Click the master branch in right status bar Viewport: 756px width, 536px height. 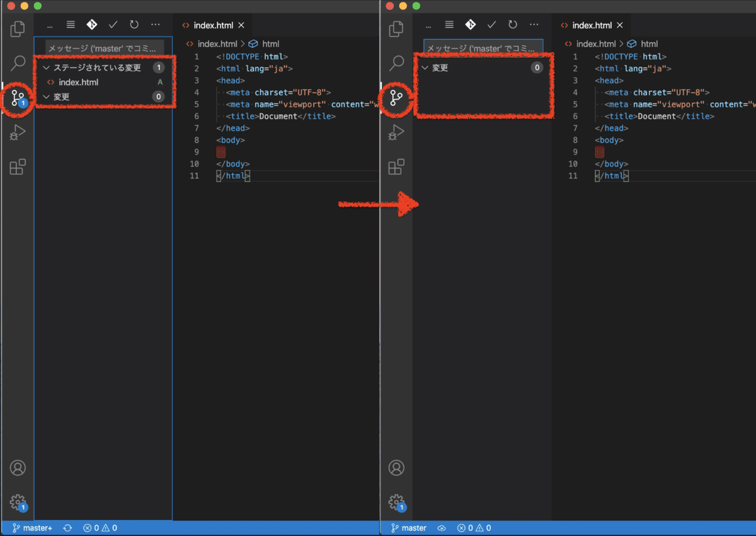point(409,528)
